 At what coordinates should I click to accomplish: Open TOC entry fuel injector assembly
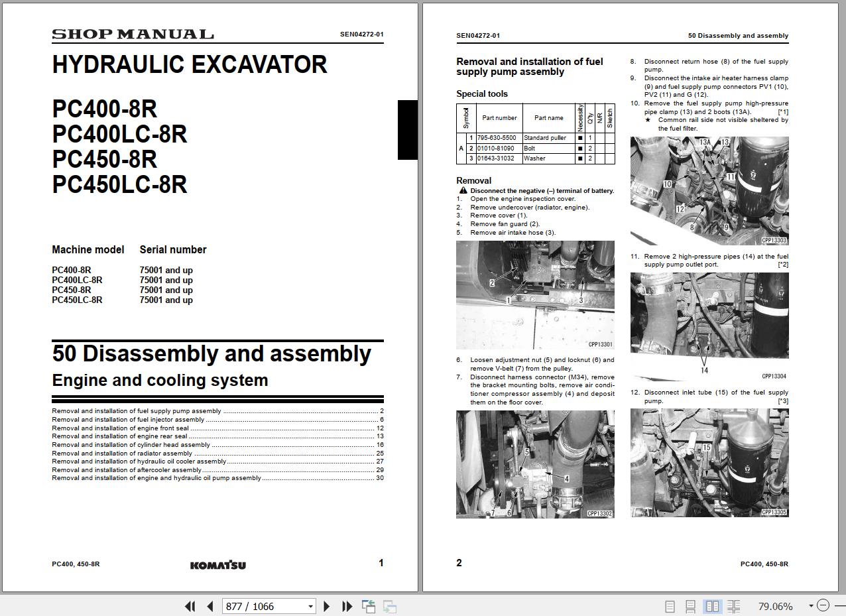click(x=217, y=420)
